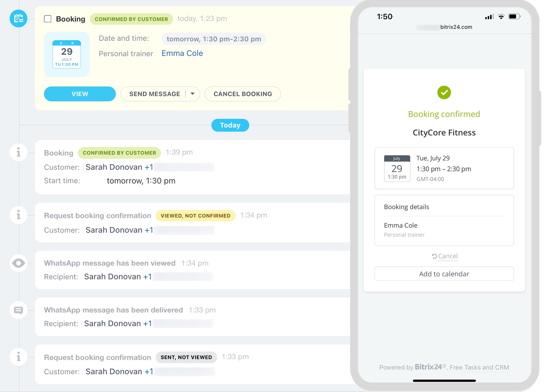552x392 pixels.
Task: Tick the checkbox next to Booking
Action: tap(48, 19)
